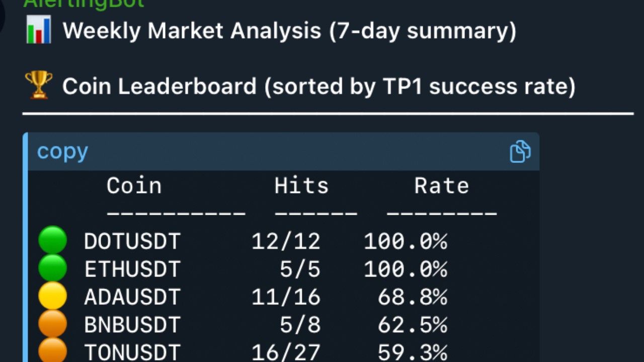Click the TONUSDT 59.3% rate value
The width and height of the screenshot is (644, 362).
tap(413, 352)
